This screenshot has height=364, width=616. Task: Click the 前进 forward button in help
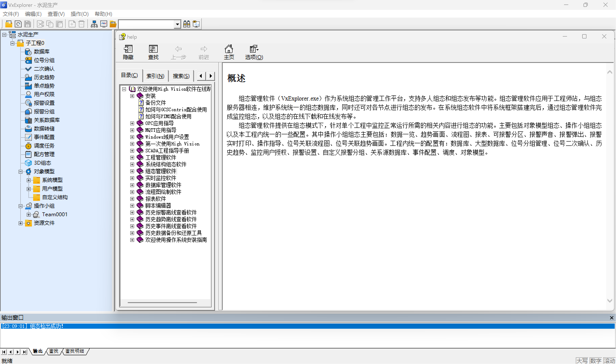[x=203, y=52]
